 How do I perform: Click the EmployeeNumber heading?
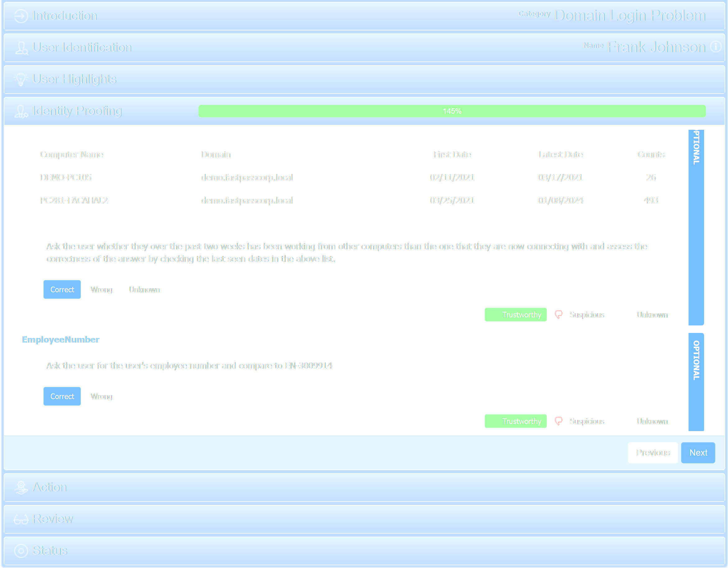click(x=60, y=339)
